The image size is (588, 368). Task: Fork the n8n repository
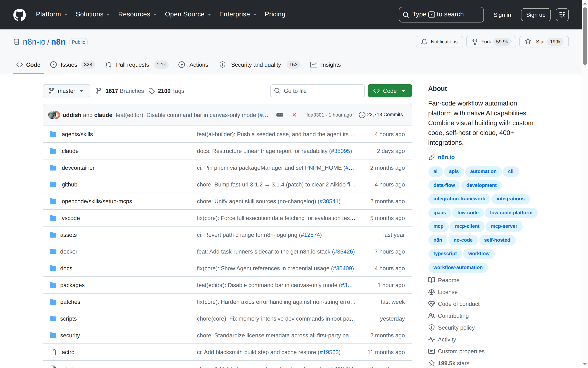click(491, 42)
